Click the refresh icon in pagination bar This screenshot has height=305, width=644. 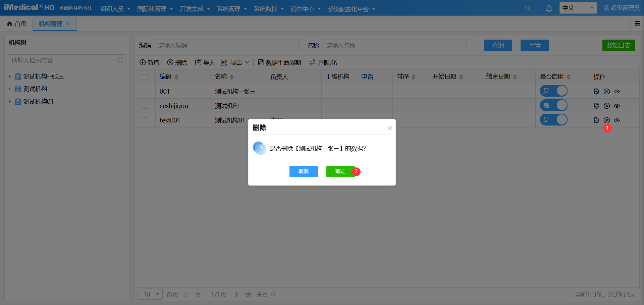[x=273, y=295]
